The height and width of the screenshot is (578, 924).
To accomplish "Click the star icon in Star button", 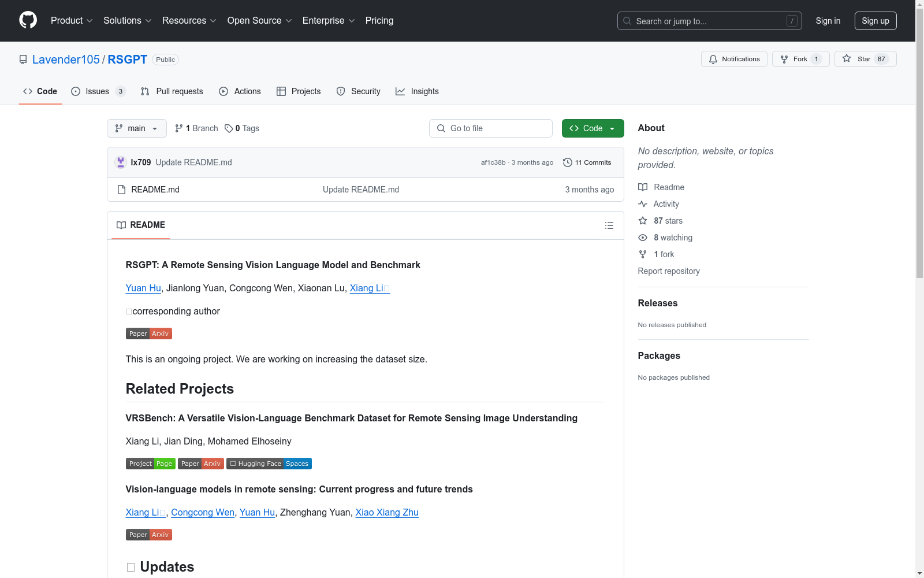I will click(x=847, y=58).
